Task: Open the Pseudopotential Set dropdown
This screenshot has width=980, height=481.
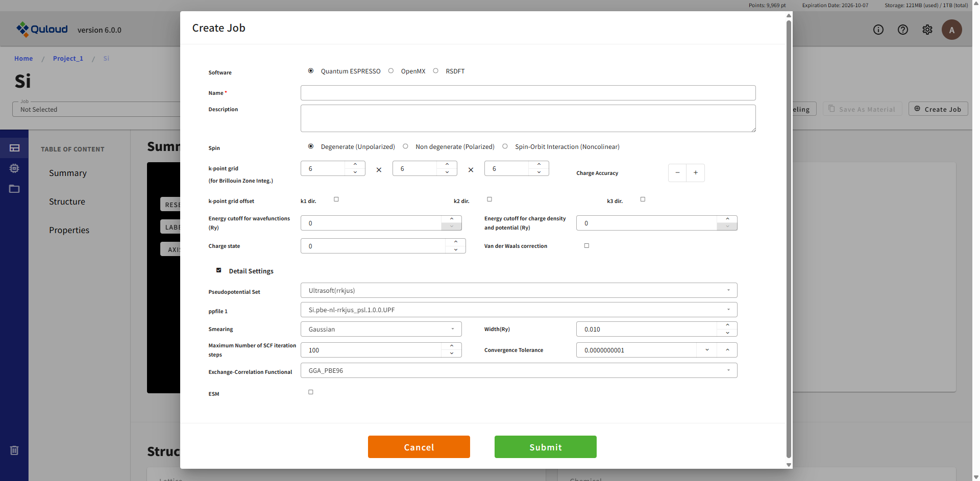Action: click(519, 290)
